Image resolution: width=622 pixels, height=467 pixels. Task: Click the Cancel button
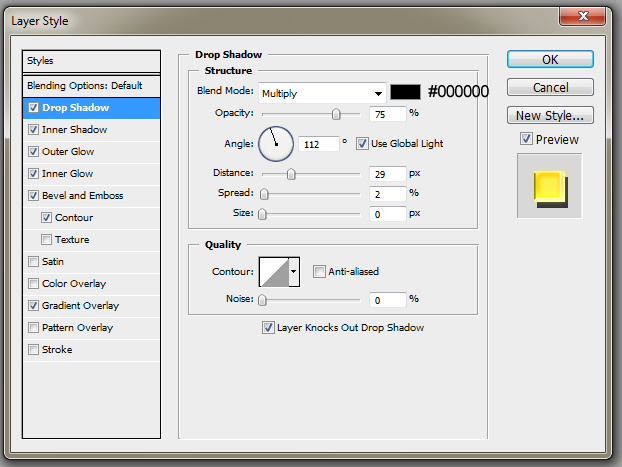(x=550, y=87)
